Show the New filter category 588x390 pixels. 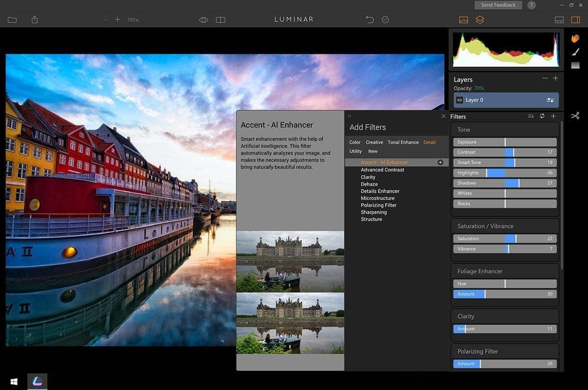[x=373, y=152]
